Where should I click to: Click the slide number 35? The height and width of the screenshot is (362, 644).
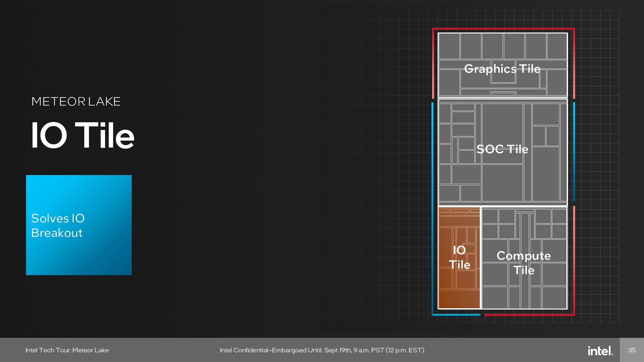(x=632, y=350)
